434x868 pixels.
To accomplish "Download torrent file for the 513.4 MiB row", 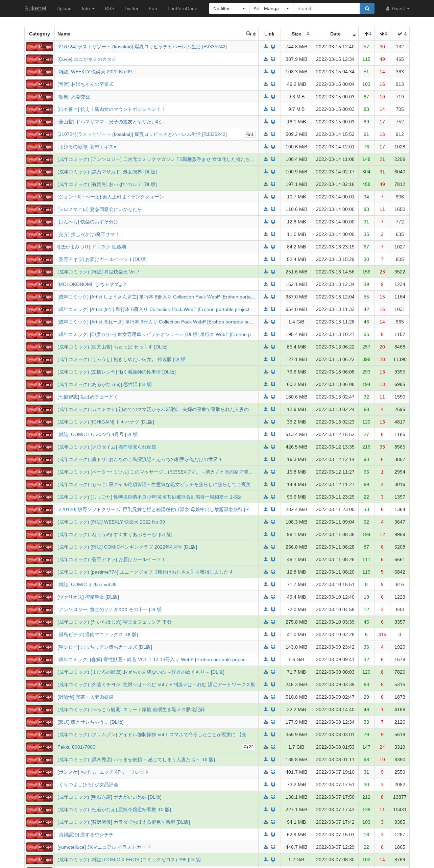I will (266, 434).
